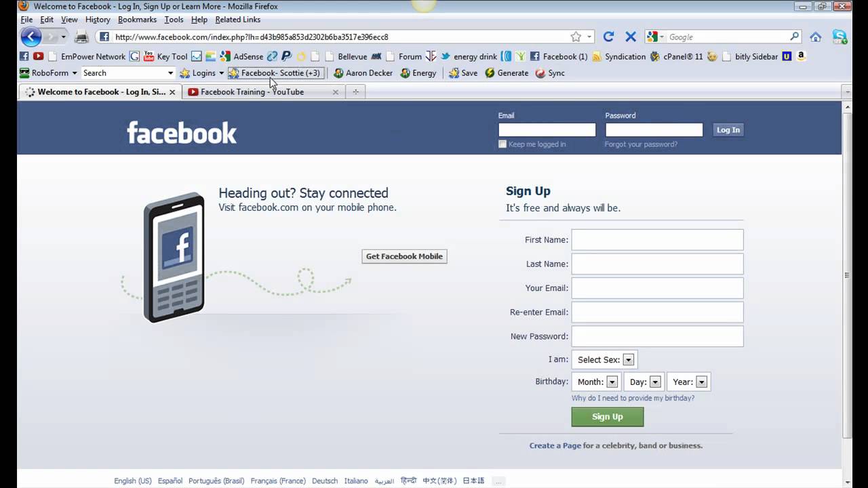Click Forgot your password link
Screen dimensions: 868x488
(x=641, y=144)
